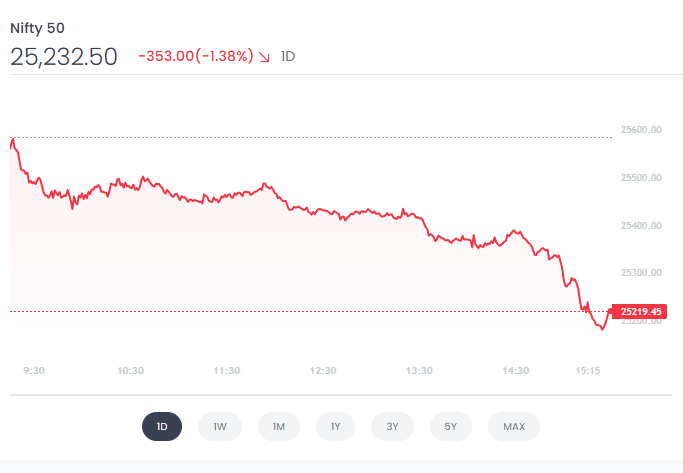Click the -353.00(-1.38%) change text
Image resolution: width=683 pixels, height=473 pixels.
pyautogui.click(x=194, y=57)
